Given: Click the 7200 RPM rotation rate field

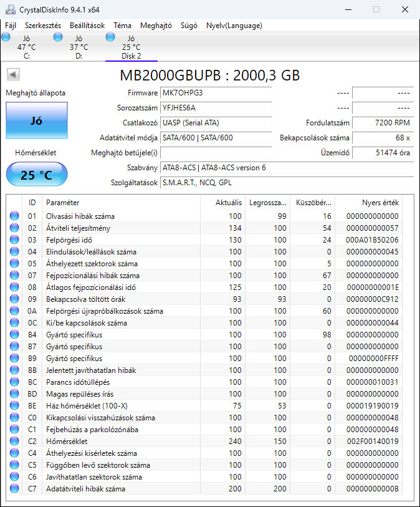Looking at the screenshot, I should (383, 123).
